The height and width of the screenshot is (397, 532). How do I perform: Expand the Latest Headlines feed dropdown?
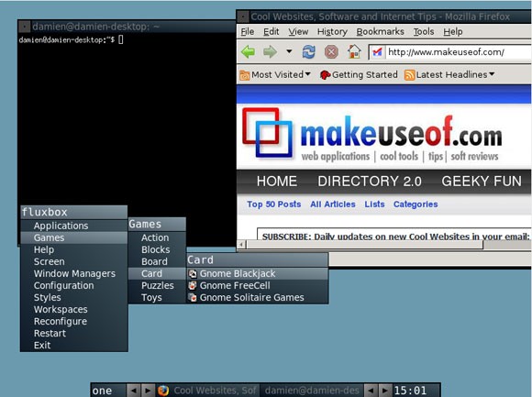[x=449, y=74]
